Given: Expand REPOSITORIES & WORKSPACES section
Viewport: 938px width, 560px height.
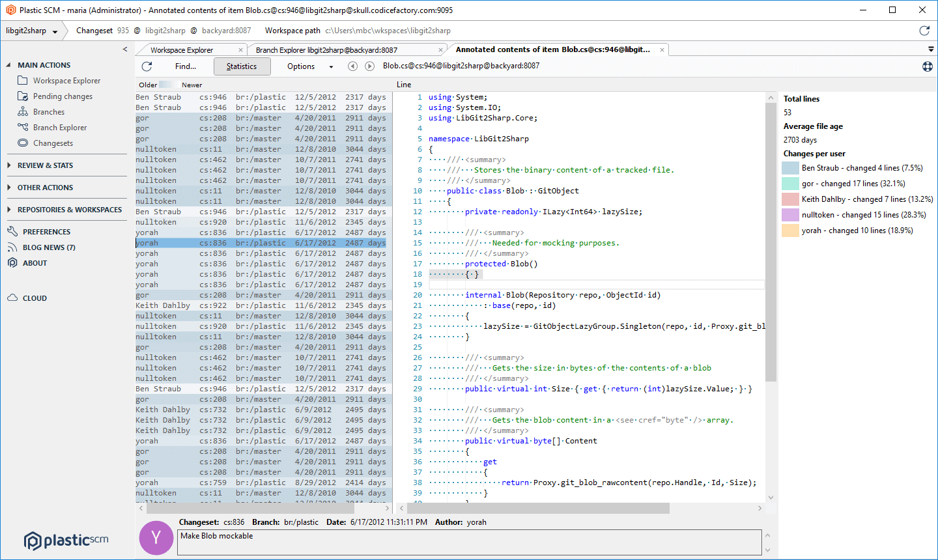Looking at the screenshot, I should tap(9, 210).
